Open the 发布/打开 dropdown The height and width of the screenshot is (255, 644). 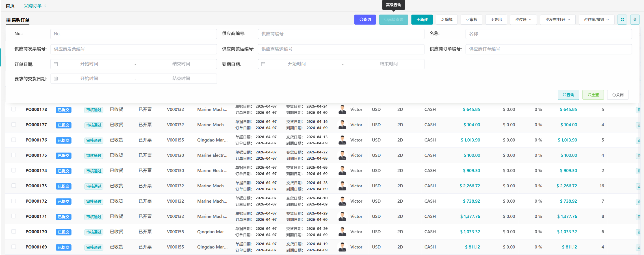tap(558, 20)
